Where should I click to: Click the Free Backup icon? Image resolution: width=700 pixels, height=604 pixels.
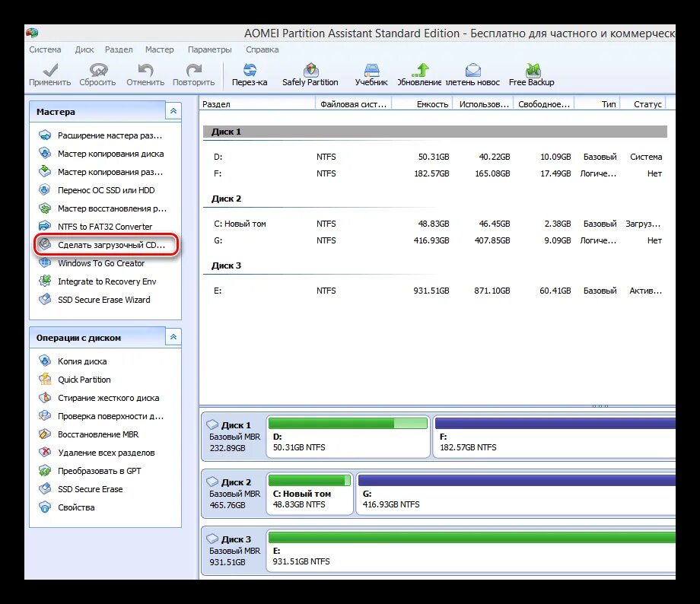(x=533, y=70)
